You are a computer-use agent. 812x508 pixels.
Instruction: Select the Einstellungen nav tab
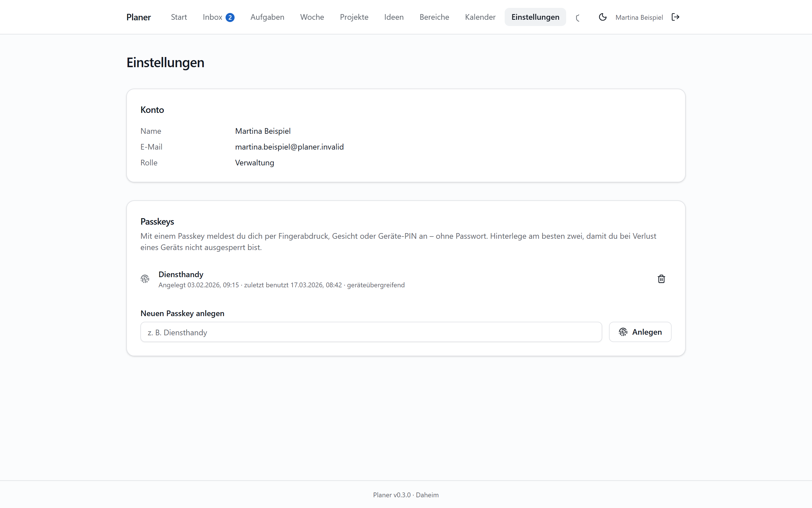pyautogui.click(x=535, y=17)
